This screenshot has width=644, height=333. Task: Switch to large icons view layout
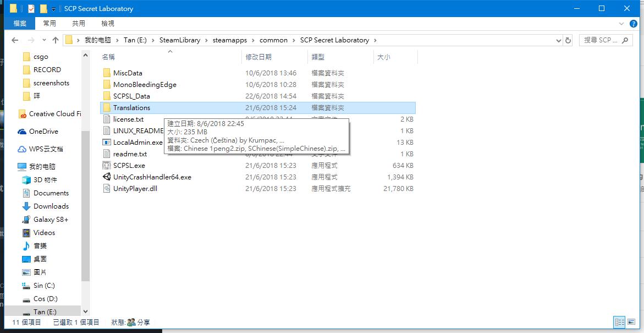pyautogui.click(x=632, y=323)
